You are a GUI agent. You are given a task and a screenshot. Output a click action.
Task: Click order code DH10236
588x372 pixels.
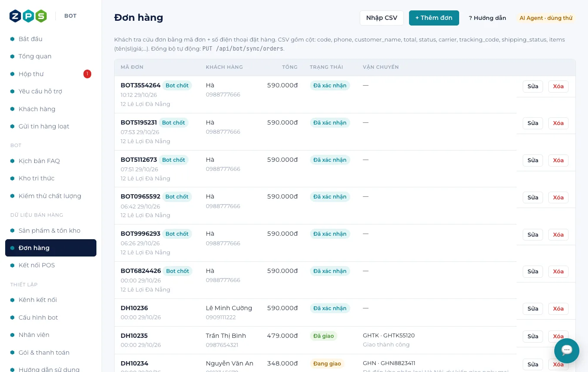pyautogui.click(x=134, y=308)
